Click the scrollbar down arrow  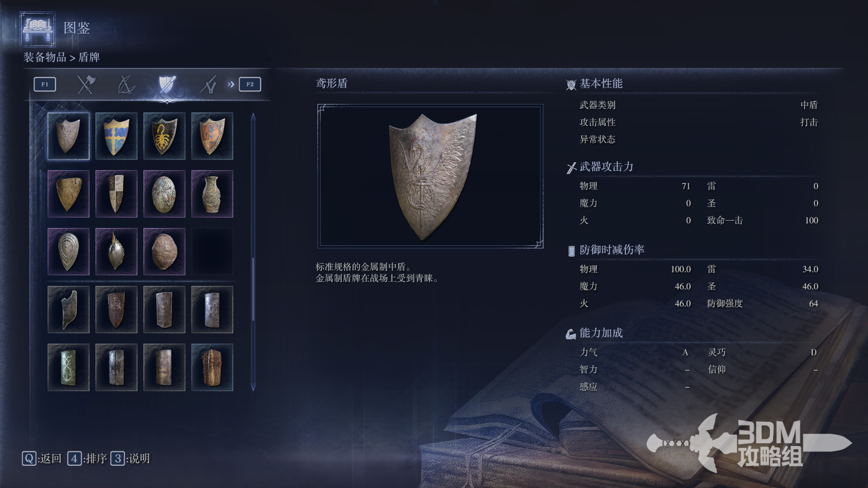[253, 388]
